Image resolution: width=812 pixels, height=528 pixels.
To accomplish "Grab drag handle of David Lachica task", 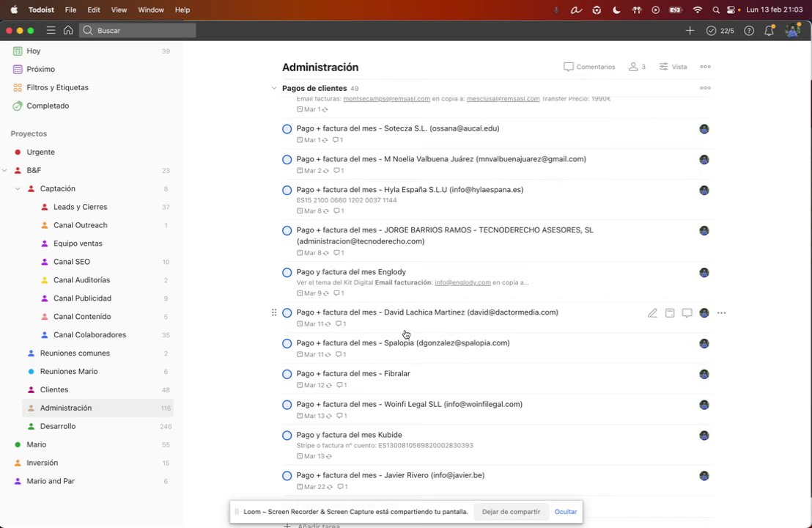I will click(x=274, y=312).
